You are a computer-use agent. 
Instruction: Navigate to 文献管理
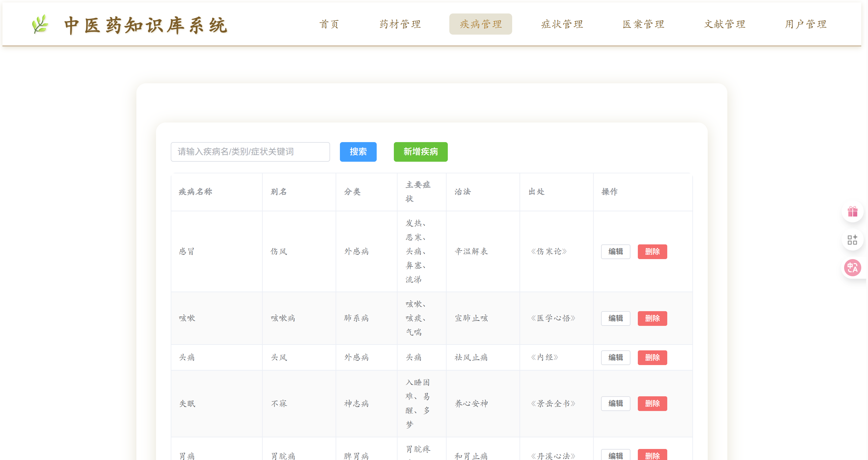pos(725,24)
